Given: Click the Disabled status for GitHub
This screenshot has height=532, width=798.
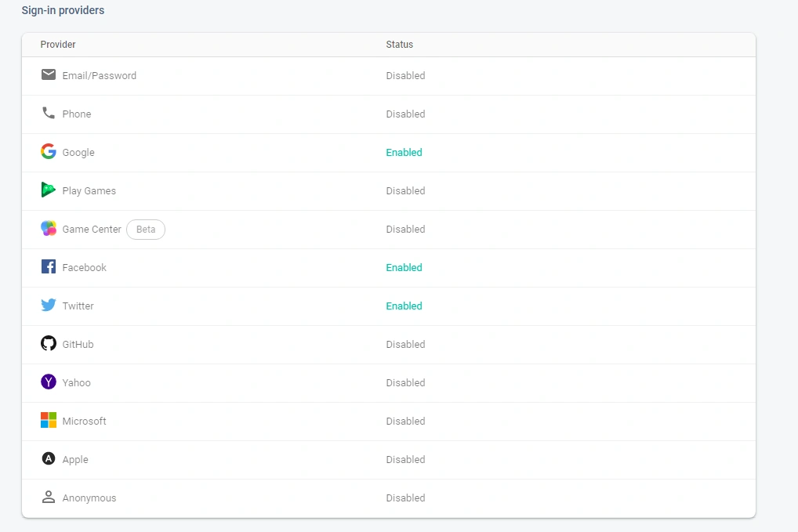Looking at the screenshot, I should tap(405, 344).
